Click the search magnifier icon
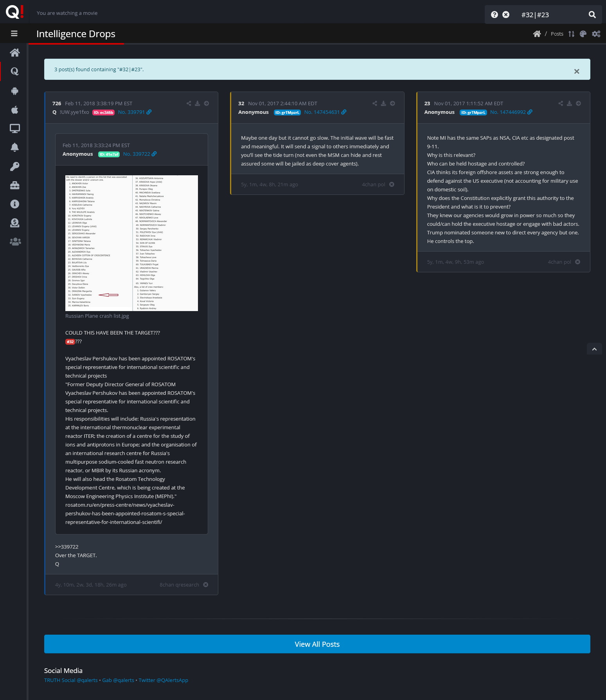The image size is (606, 700). (592, 14)
